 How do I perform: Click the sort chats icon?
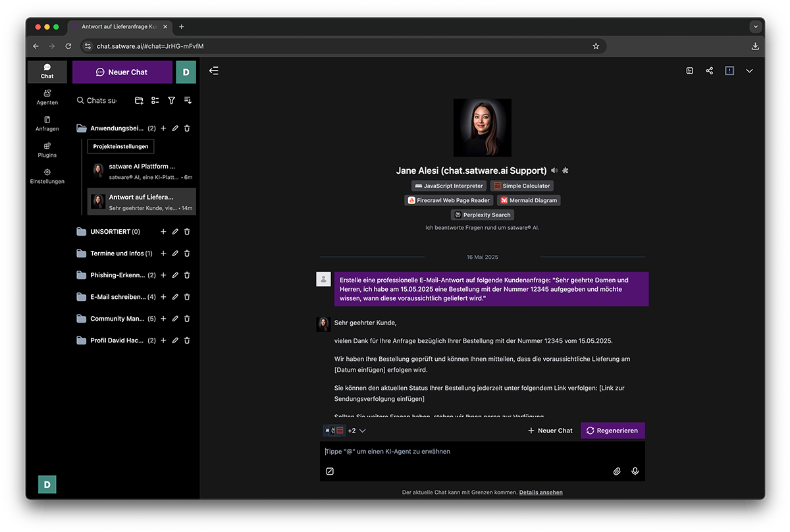pyautogui.click(x=188, y=101)
